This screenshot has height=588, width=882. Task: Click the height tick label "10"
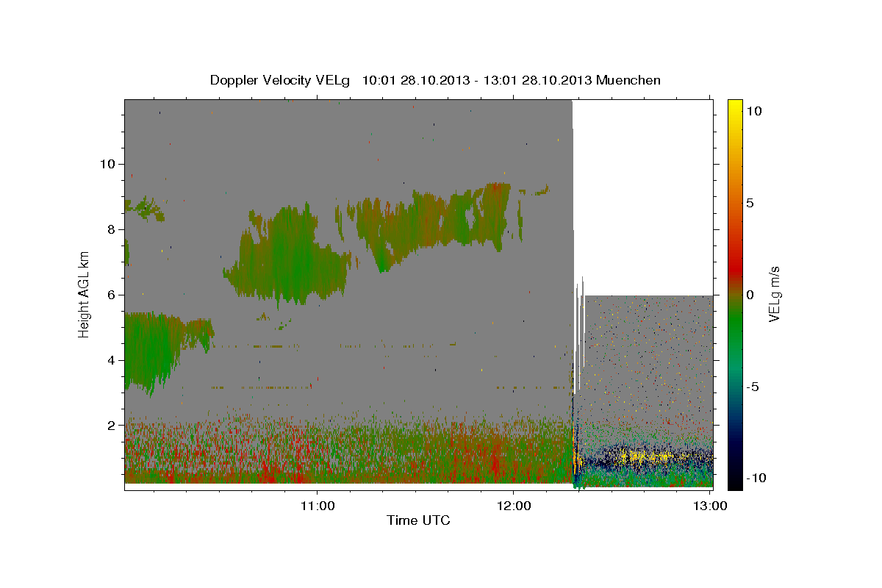pyautogui.click(x=107, y=163)
